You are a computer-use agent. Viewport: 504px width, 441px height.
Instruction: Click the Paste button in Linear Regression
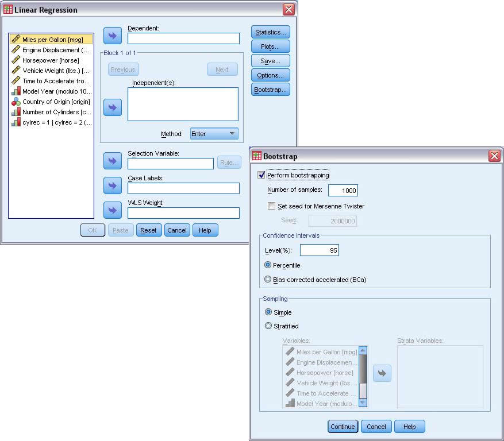[121, 230]
